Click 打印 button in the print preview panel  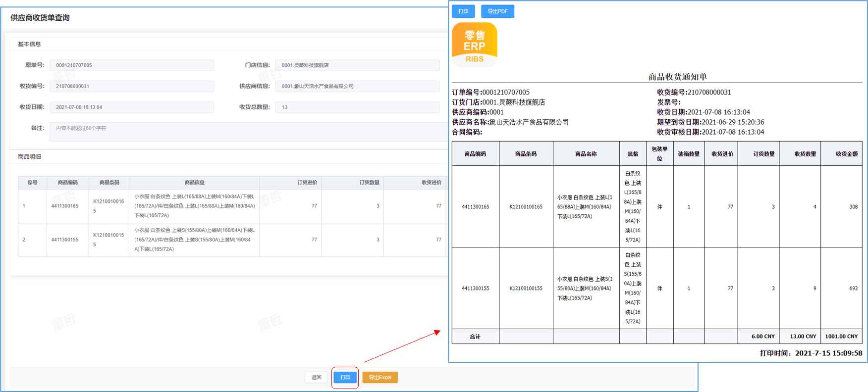coord(463,11)
